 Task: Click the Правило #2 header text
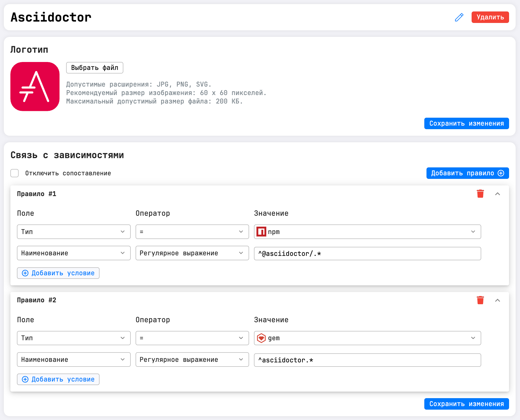coord(37,300)
